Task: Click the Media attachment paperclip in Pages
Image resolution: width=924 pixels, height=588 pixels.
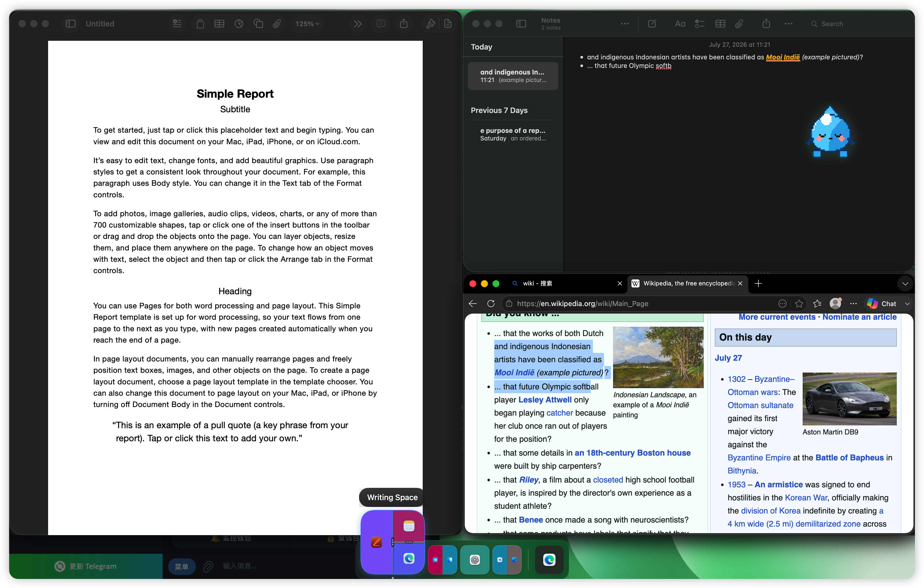Action: pyautogui.click(x=277, y=24)
